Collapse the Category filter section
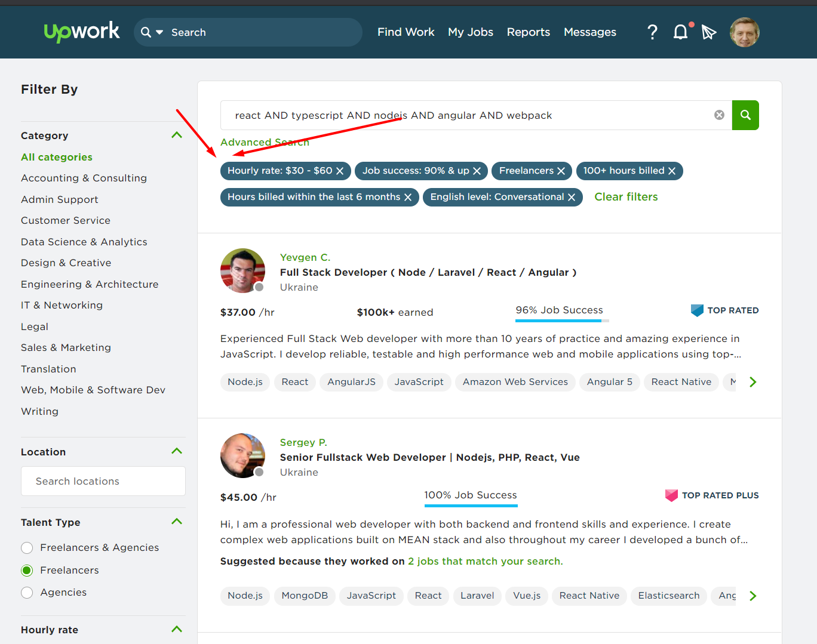Image resolution: width=817 pixels, height=644 pixels. point(177,135)
